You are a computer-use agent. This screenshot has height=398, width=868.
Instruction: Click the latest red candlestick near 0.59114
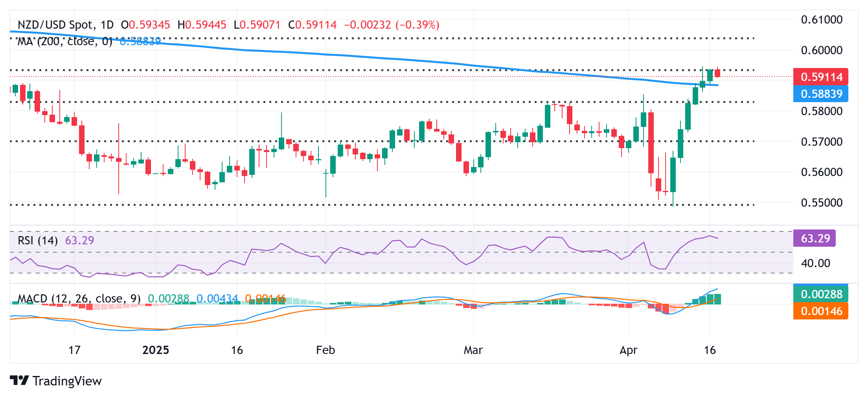click(717, 73)
